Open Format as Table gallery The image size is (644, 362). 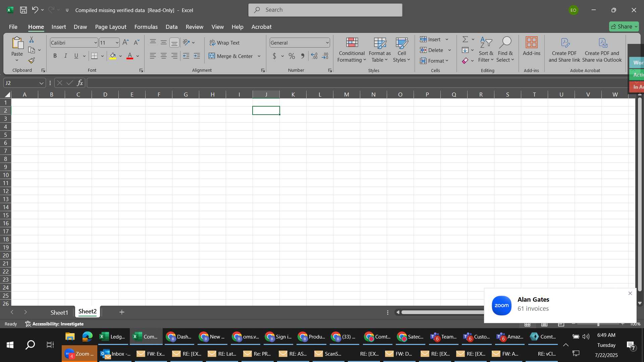coord(380,50)
